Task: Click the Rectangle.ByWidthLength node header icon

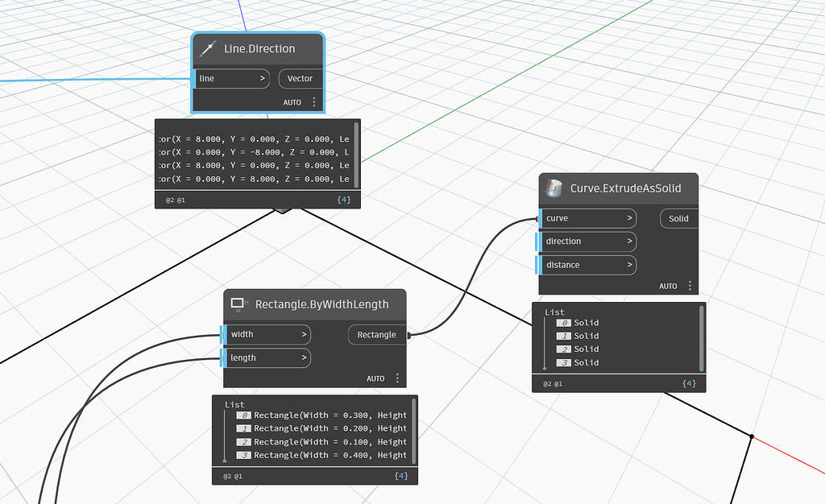Action: [238, 304]
